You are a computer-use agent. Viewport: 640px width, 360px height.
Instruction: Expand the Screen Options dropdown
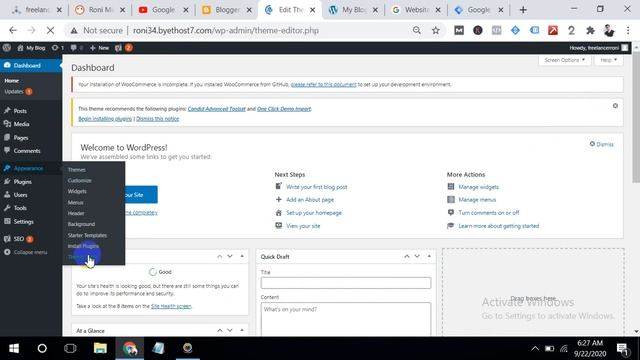click(564, 60)
